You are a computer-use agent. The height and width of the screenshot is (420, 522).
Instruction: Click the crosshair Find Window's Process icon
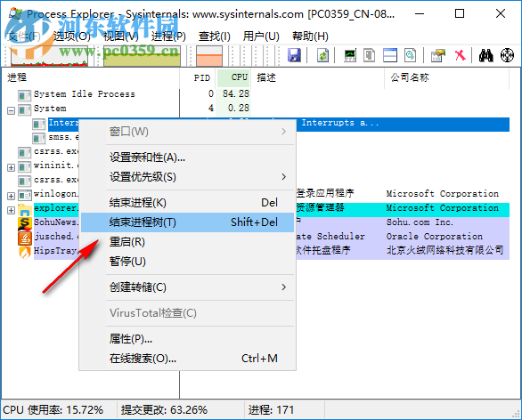508,55
